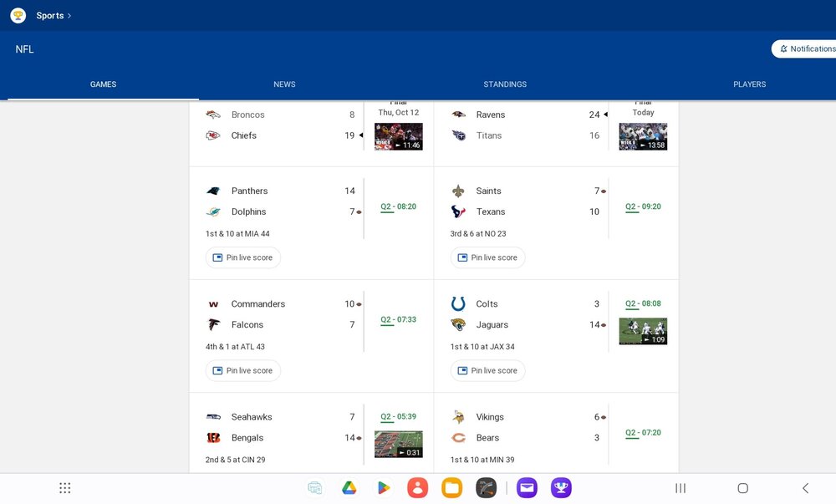Image resolution: width=836 pixels, height=504 pixels.
Task: Click the Commanders W logo
Action: 213,304
